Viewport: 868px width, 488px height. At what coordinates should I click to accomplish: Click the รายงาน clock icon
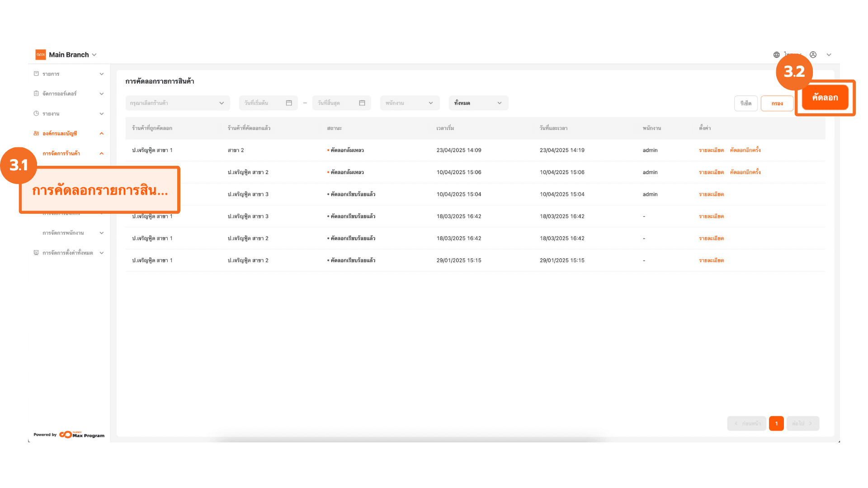tap(36, 113)
